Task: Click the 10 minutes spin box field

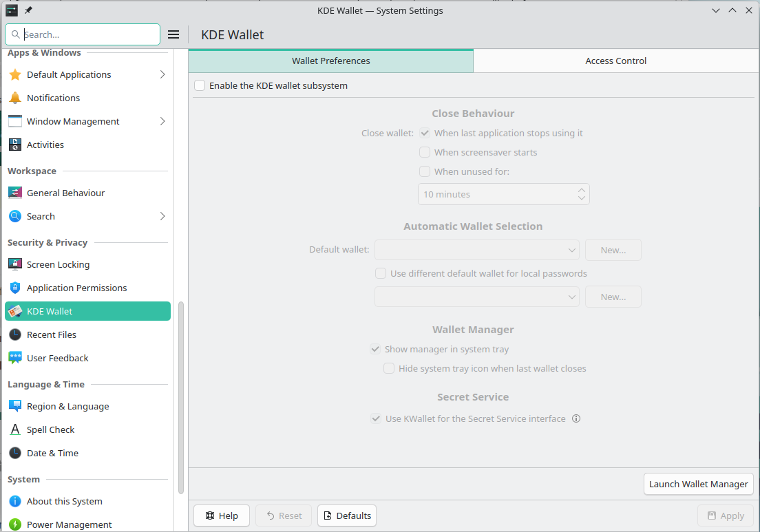Action: [x=504, y=194]
